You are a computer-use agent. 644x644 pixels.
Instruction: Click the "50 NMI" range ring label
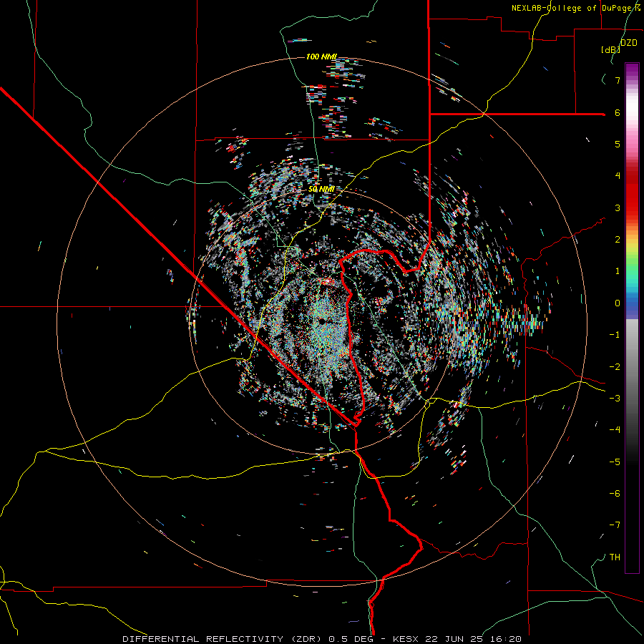(x=321, y=189)
